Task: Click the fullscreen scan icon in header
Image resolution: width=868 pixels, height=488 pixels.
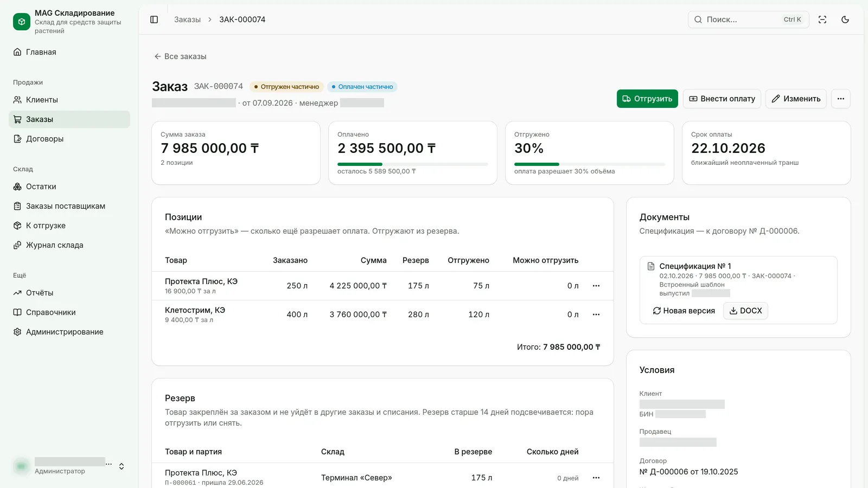Action: [x=822, y=20]
